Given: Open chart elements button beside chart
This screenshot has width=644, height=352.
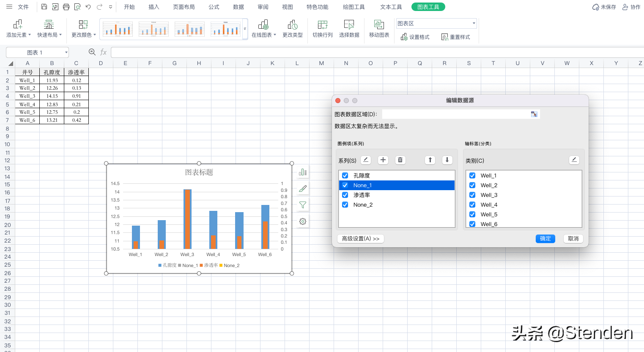Looking at the screenshot, I should coord(303,172).
